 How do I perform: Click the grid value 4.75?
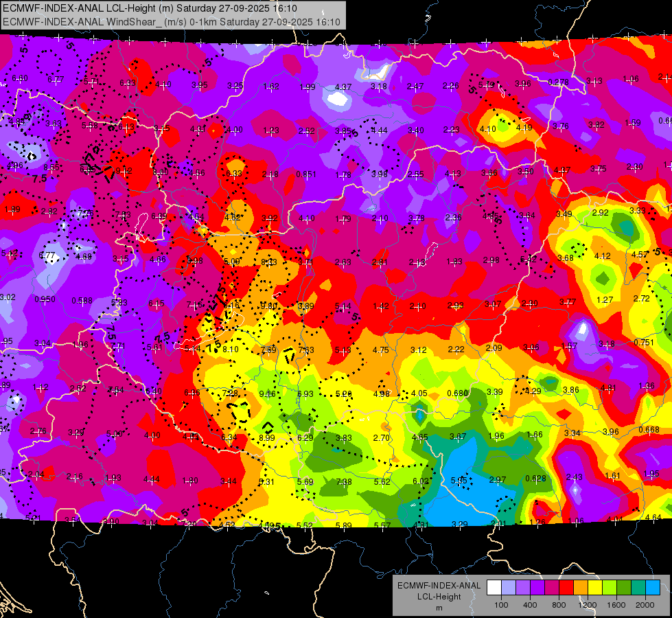[x=380, y=350]
